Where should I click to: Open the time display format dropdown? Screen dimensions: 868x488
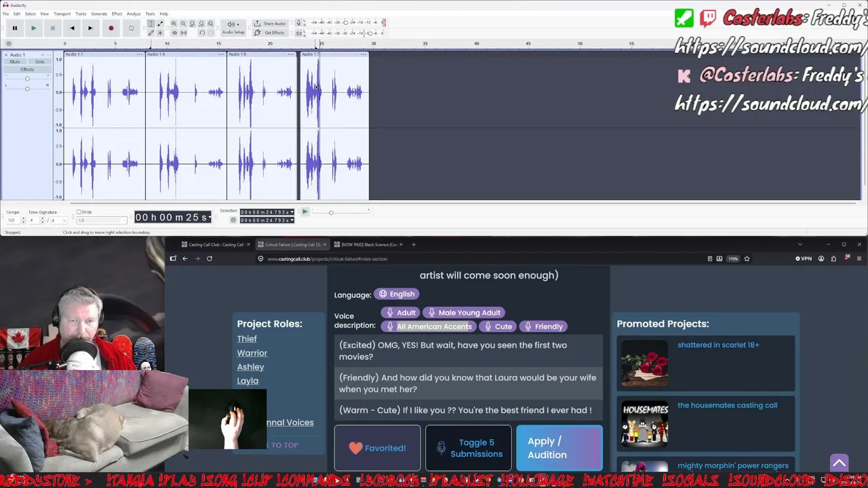pyautogui.click(x=210, y=217)
